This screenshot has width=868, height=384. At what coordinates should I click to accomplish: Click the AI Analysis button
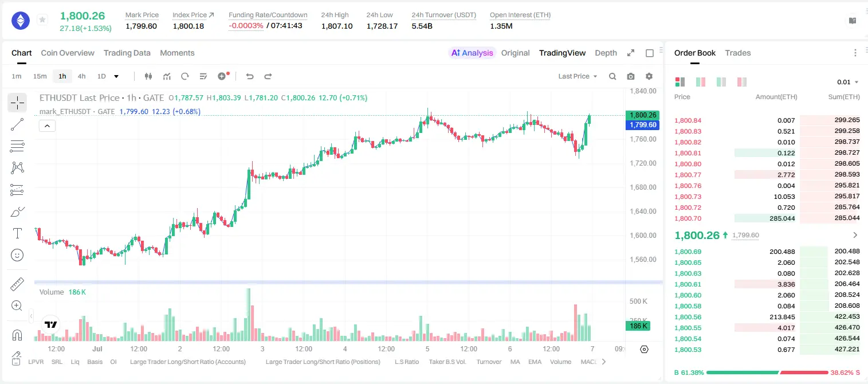472,53
